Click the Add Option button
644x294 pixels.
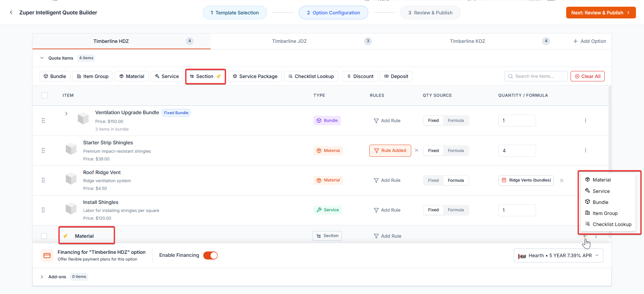pos(590,41)
